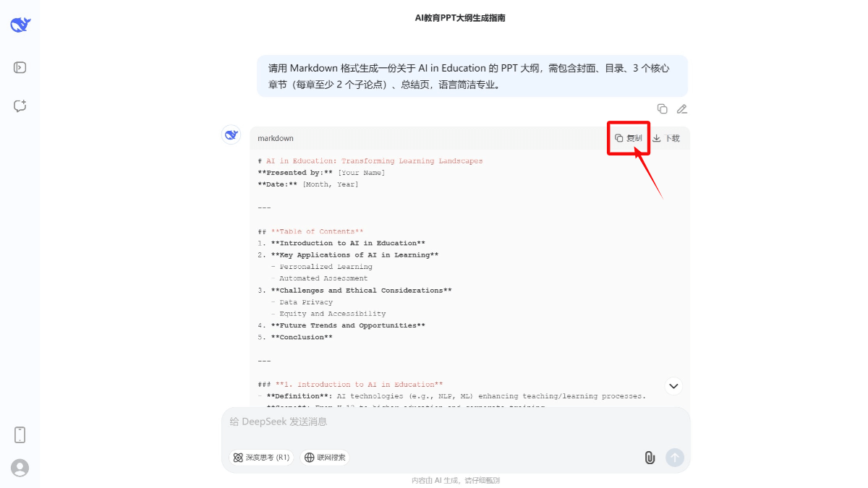Click the line Introduction to AI in Education in contents
Image resolution: width=868 pixels, height=488 pixels.
(341, 243)
